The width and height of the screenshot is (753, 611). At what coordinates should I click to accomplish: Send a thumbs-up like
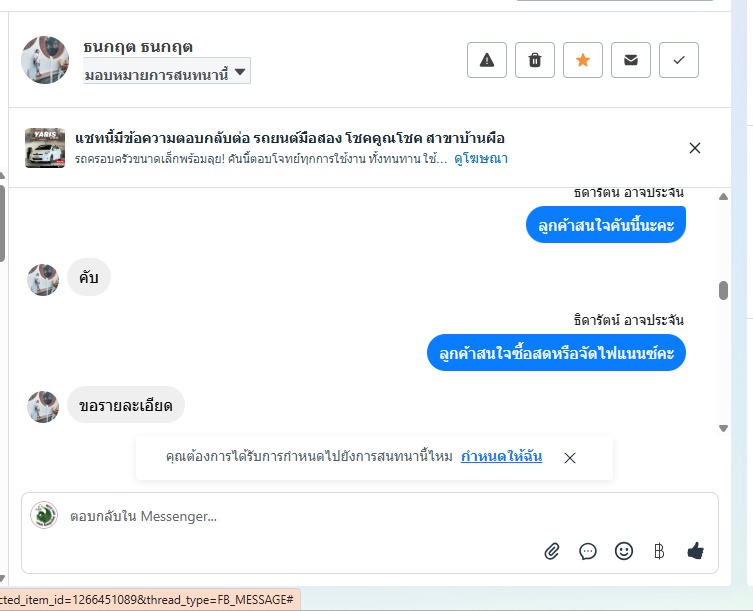[696, 551]
